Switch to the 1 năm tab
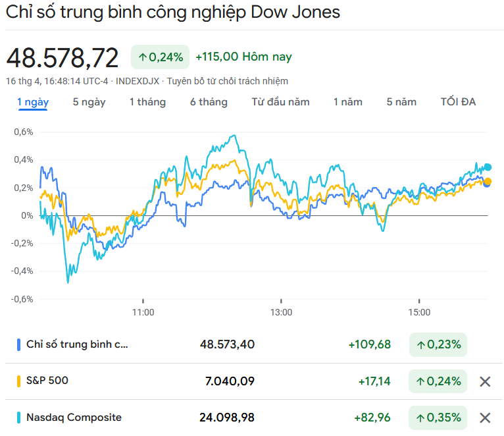Image resolution: width=504 pixels, height=436 pixels. tap(347, 102)
